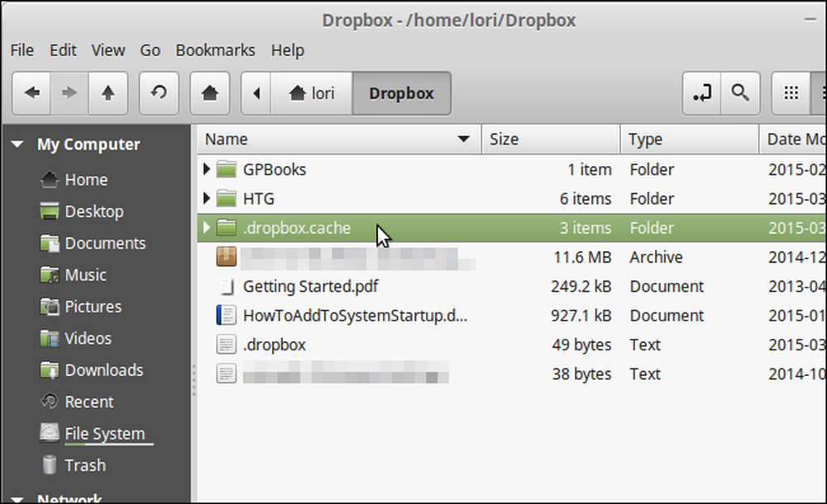Open Videos in the sidebar
The image size is (827, 504).
click(x=75, y=338)
